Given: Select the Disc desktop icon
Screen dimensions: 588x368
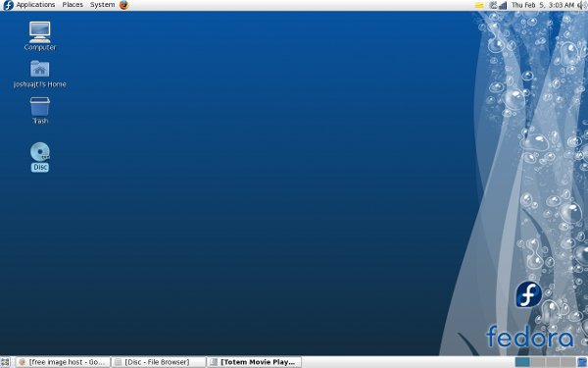Looking at the screenshot, I should (40, 157).
